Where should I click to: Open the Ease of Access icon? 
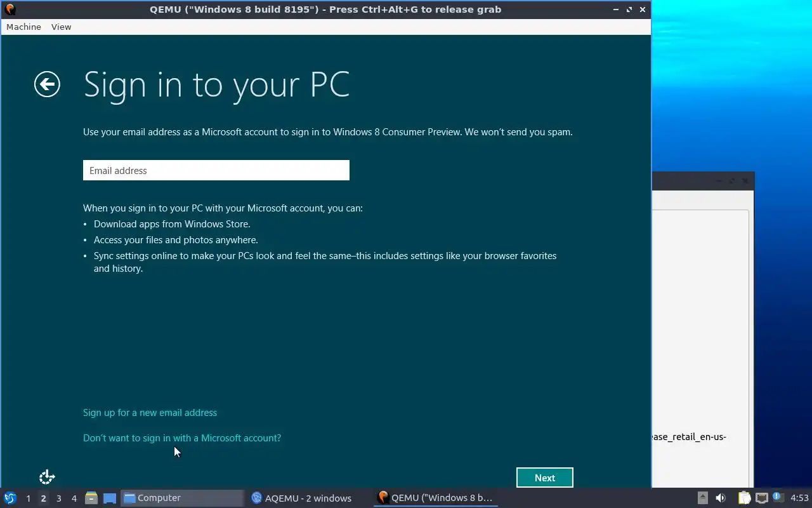click(x=47, y=477)
